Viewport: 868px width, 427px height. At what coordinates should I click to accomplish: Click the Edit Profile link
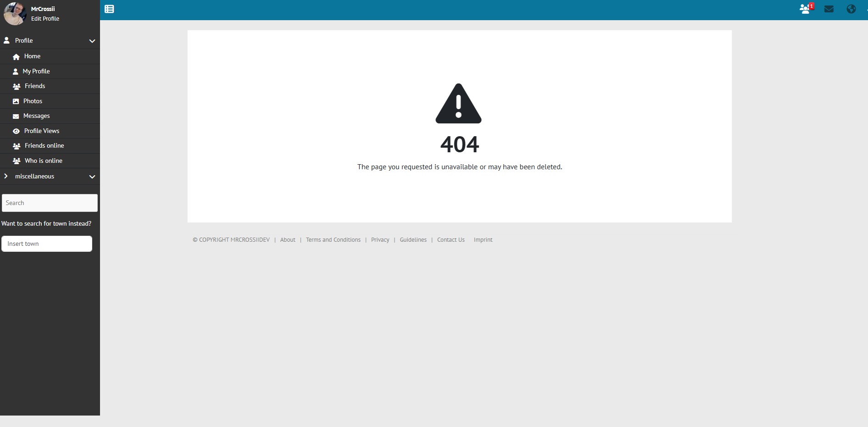(x=45, y=19)
